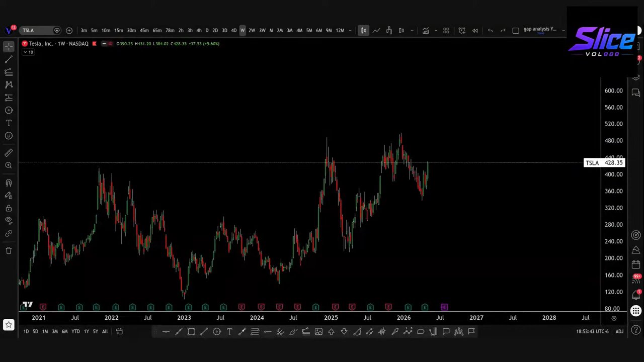Open the help center question mark
Viewport: 644px width, 362px height.
(x=636, y=329)
